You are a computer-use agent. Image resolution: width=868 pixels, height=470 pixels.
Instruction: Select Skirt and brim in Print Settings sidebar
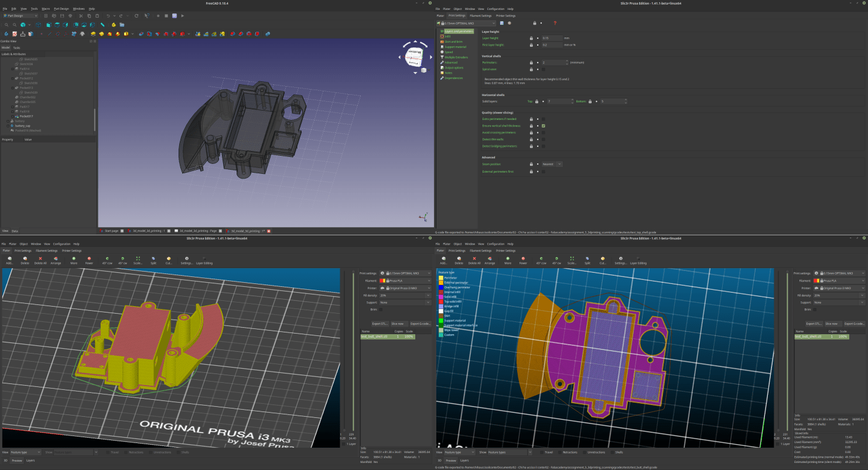point(453,42)
